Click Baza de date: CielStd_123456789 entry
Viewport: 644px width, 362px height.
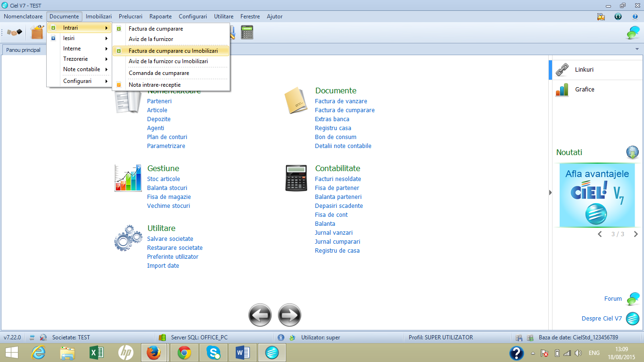578,337
